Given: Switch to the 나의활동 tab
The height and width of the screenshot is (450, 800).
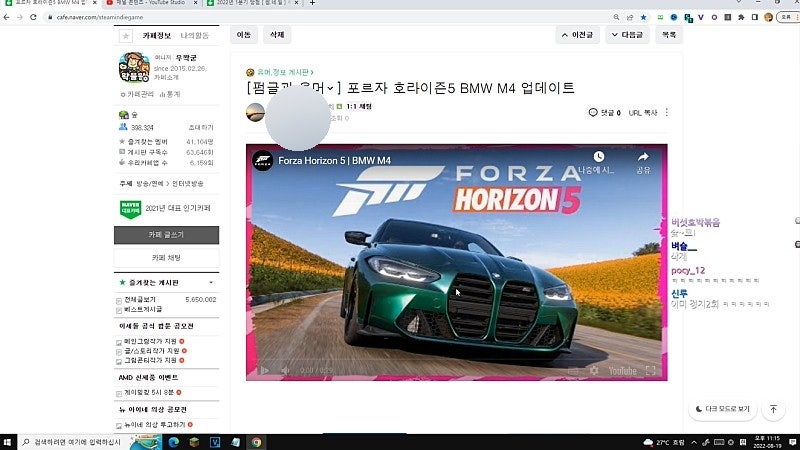Looking at the screenshot, I should tap(195, 36).
